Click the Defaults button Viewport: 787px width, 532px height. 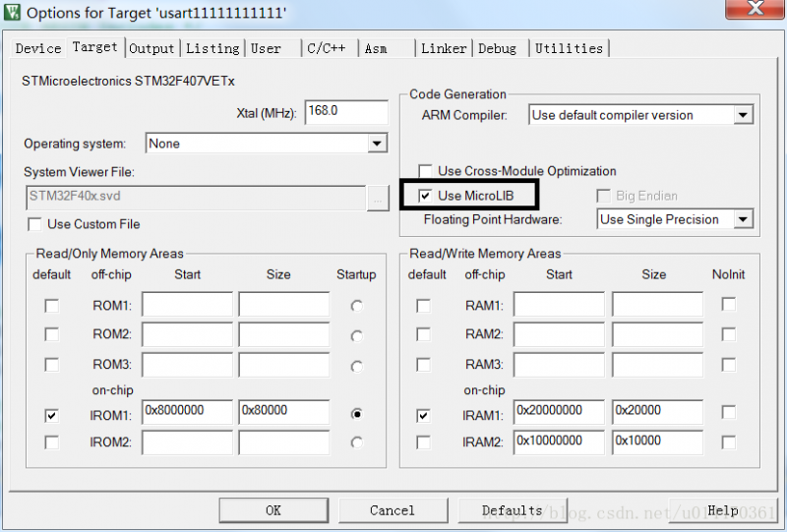(x=513, y=510)
